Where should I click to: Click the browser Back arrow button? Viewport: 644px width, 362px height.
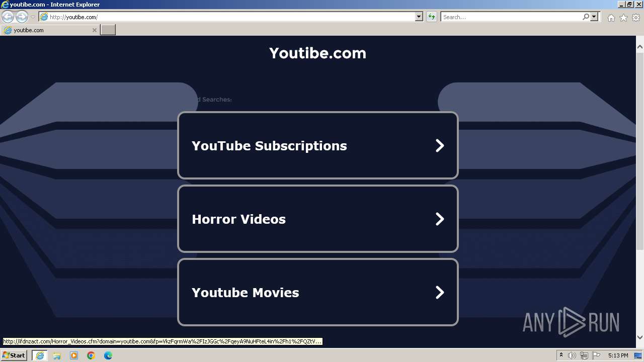click(8, 17)
